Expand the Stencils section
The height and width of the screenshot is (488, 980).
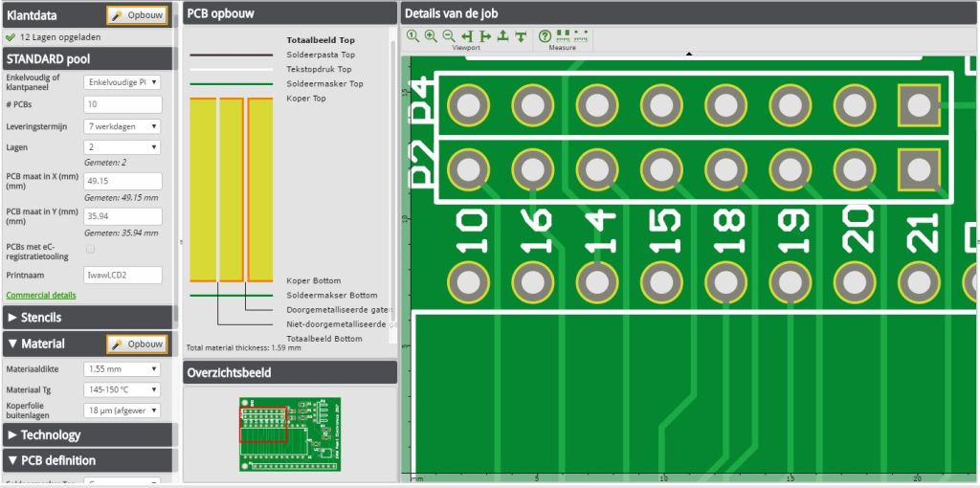click(x=87, y=318)
